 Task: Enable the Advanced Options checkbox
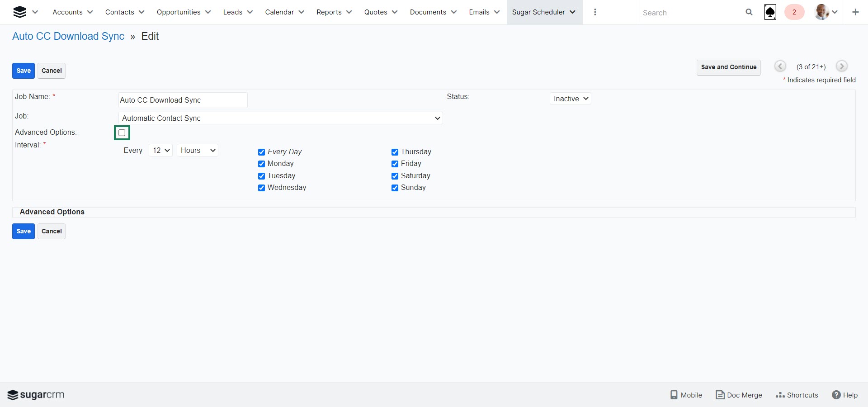(x=122, y=133)
